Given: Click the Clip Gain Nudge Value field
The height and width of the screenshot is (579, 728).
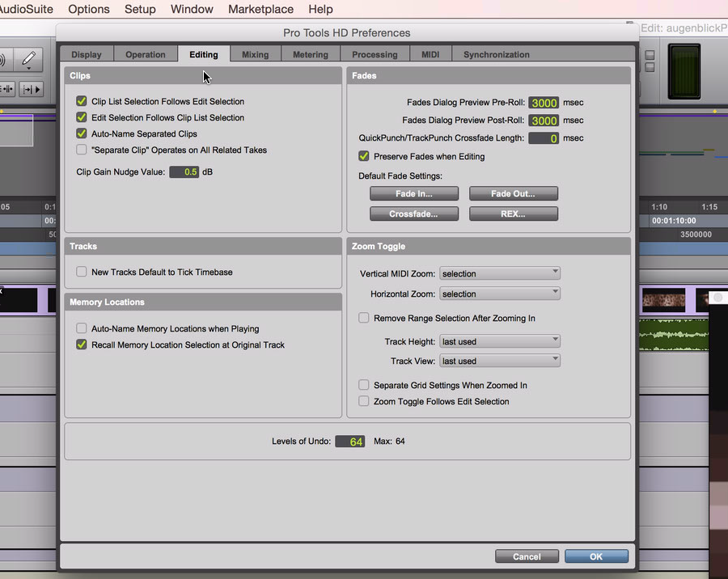Looking at the screenshot, I should coord(184,172).
